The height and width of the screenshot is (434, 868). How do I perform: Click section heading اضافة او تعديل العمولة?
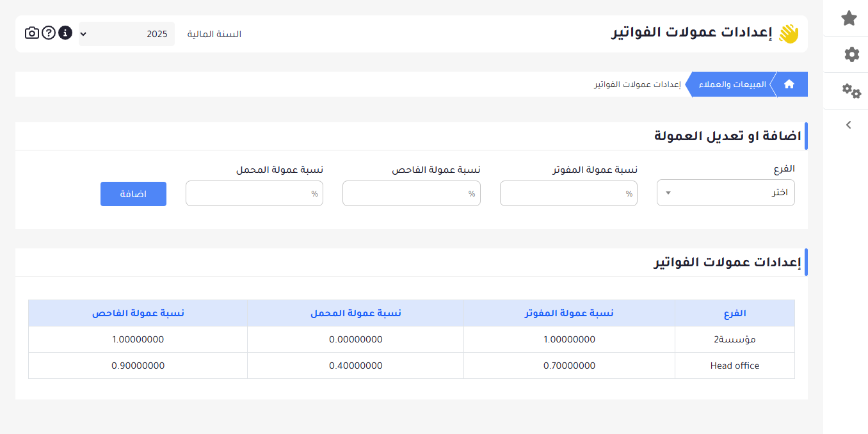[x=728, y=136]
